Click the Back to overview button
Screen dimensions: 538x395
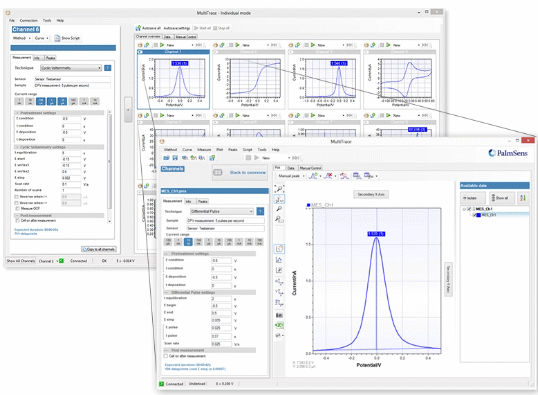click(240, 172)
